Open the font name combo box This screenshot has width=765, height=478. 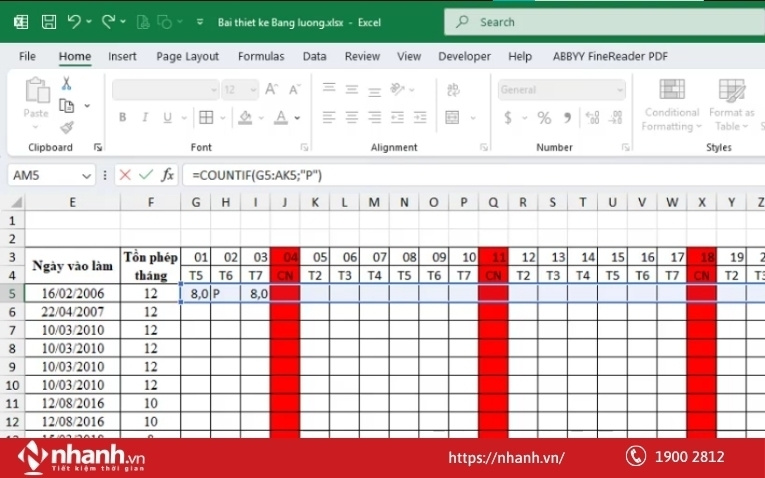(165, 90)
